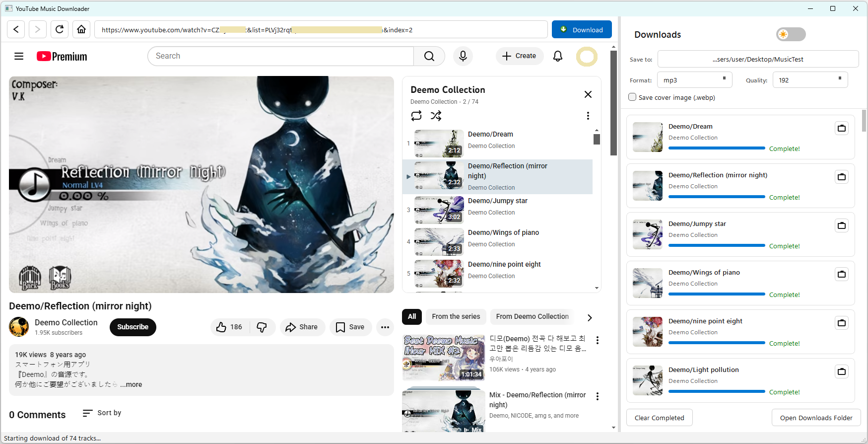
Task: Reload the page with the refresh icon
Action: (x=60, y=29)
